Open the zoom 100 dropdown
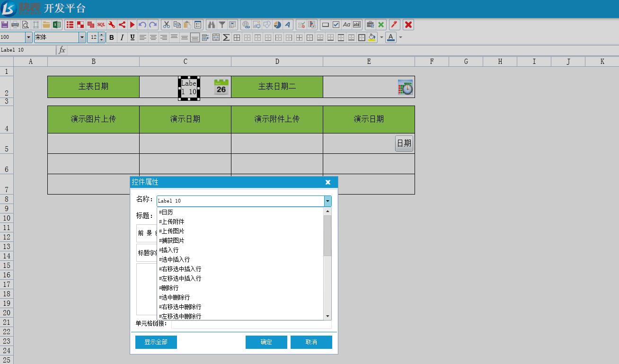 (28, 37)
